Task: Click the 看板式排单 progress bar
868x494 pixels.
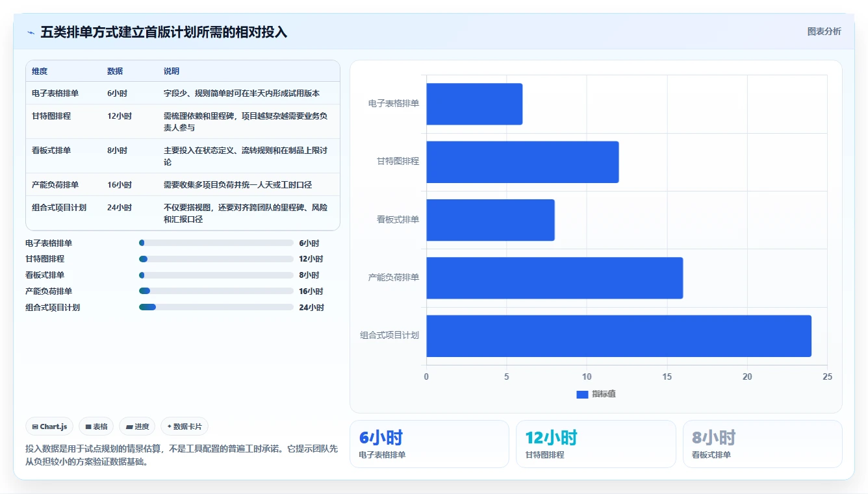Action: pos(216,275)
